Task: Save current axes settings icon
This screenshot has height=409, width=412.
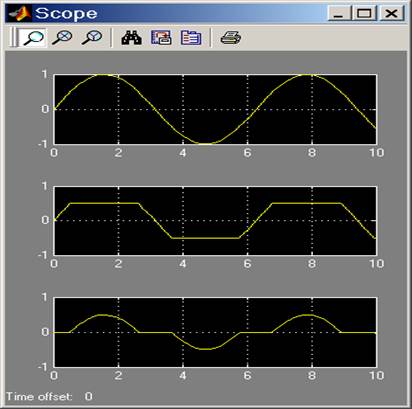Action: click(161, 37)
